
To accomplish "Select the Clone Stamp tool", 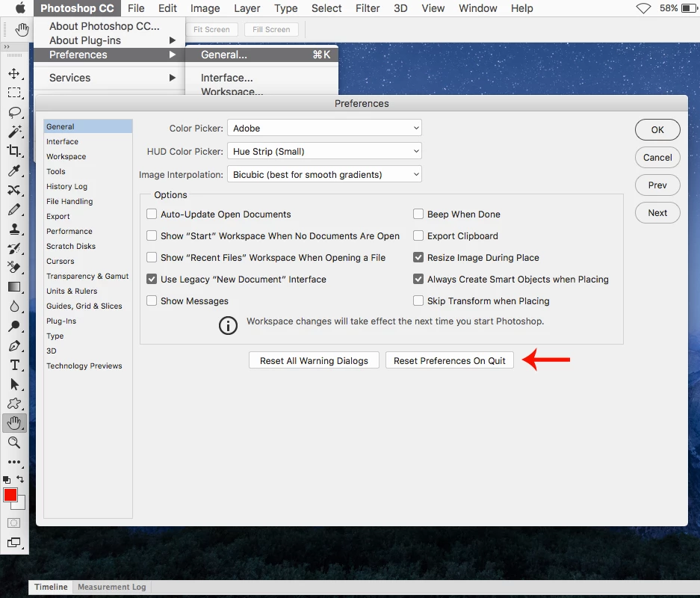I will 14,229.
